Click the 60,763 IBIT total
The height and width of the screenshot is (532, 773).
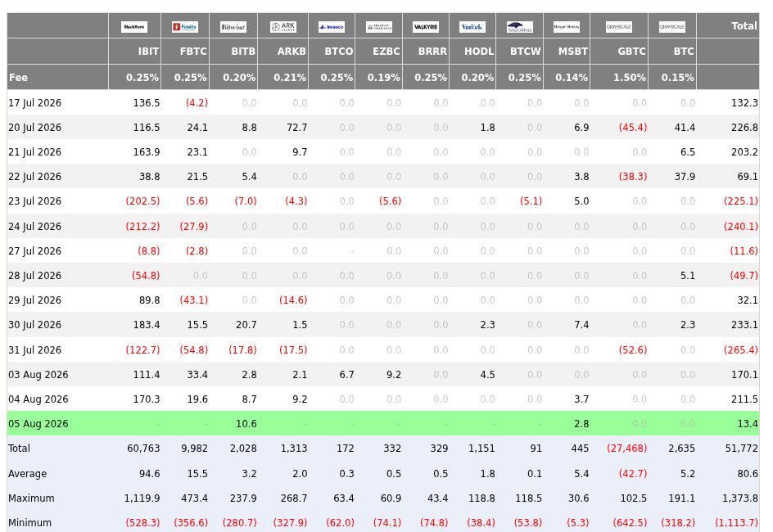coord(143,449)
